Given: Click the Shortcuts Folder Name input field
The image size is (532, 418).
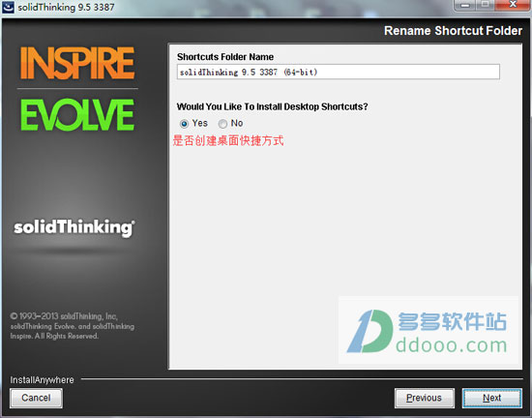Looking at the screenshot, I should coord(338,72).
